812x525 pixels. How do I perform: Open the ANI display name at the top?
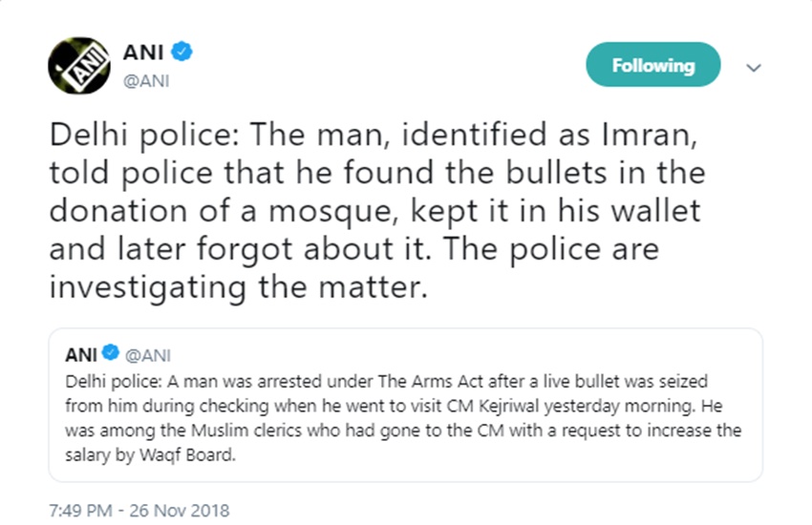pyautogui.click(x=143, y=51)
